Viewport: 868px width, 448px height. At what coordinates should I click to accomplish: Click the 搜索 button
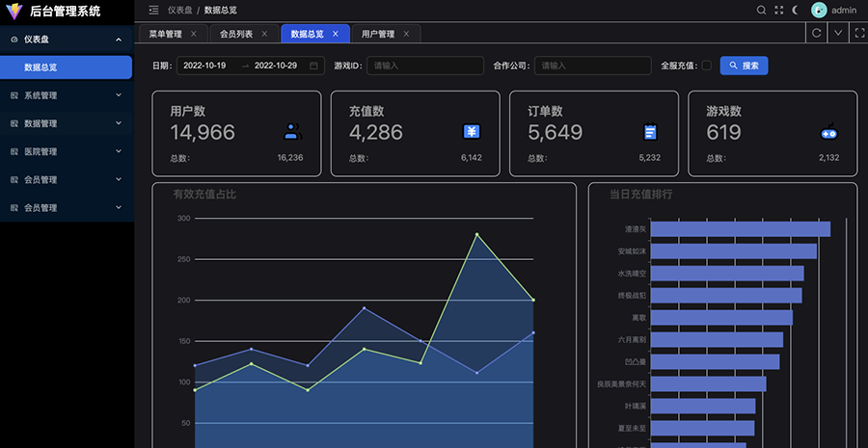click(744, 66)
